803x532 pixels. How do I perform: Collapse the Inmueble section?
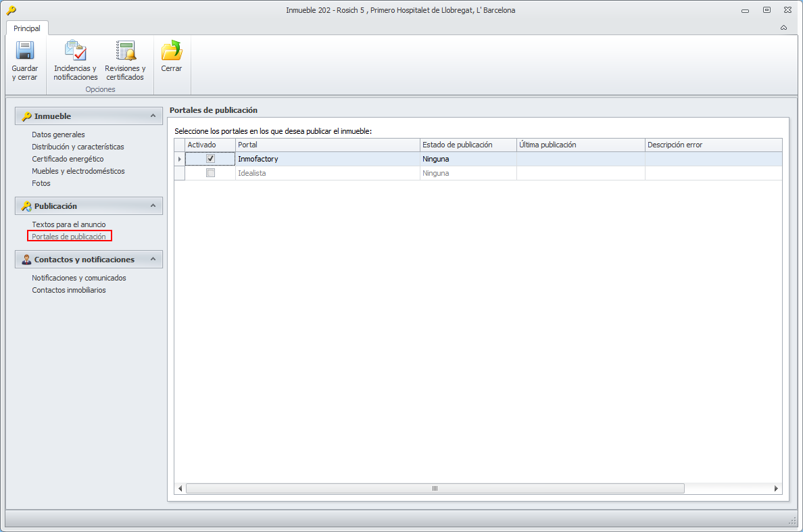tap(153, 116)
